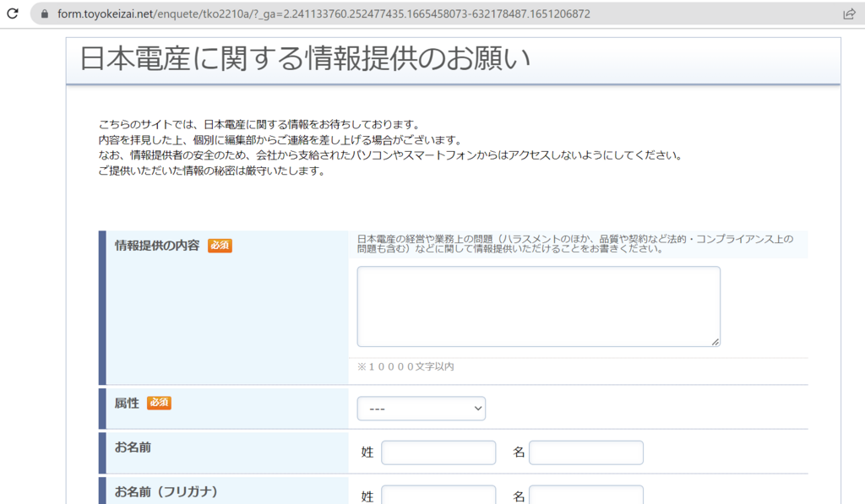The image size is (865, 504).
Task: Reload the page with the refresh icon
Action: click(12, 14)
